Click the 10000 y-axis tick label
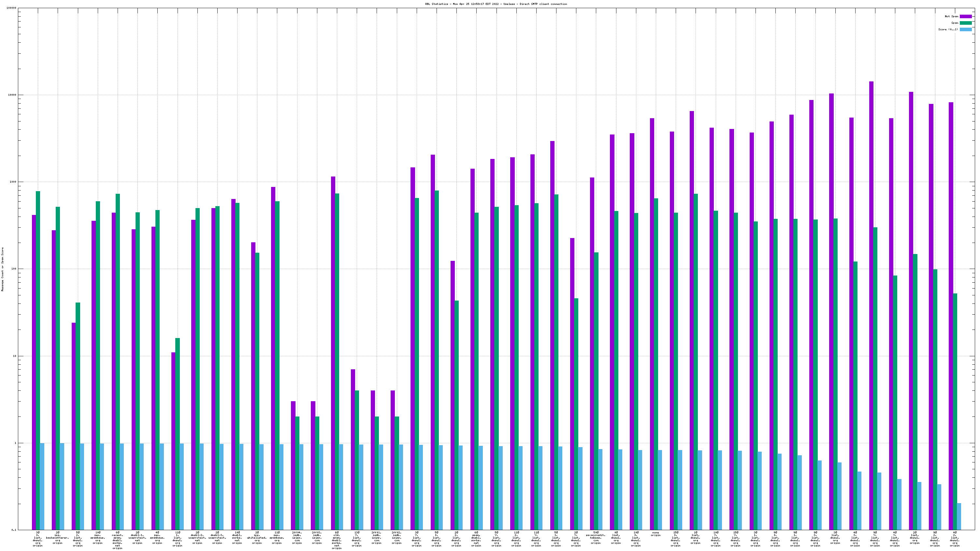This screenshot has width=980, height=551. 12,95
